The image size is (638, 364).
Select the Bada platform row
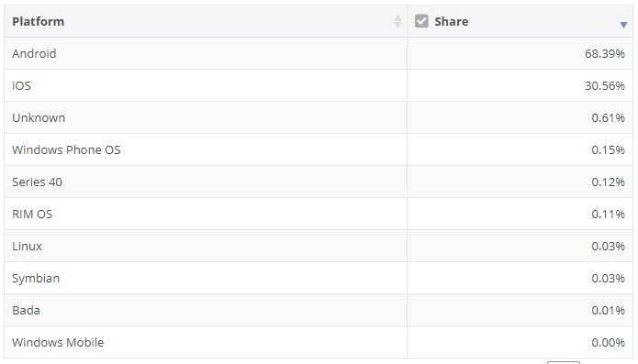click(x=319, y=310)
